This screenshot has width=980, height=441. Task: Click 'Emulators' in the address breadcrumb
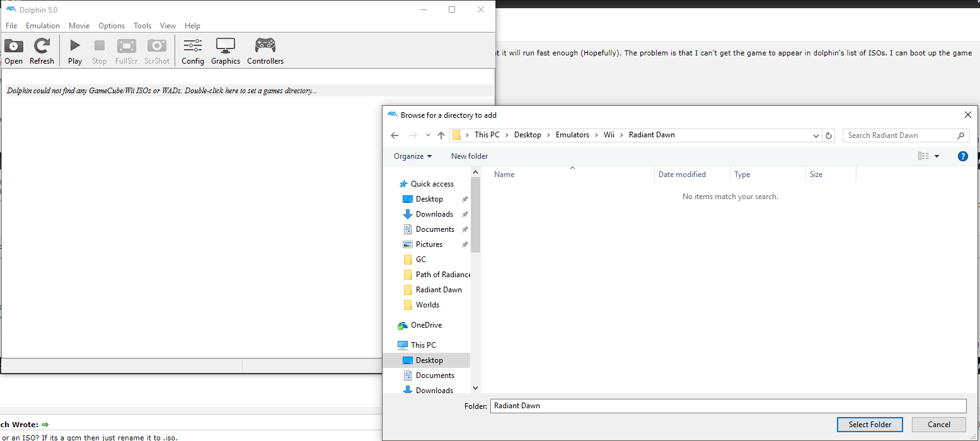[x=572, y=135]
